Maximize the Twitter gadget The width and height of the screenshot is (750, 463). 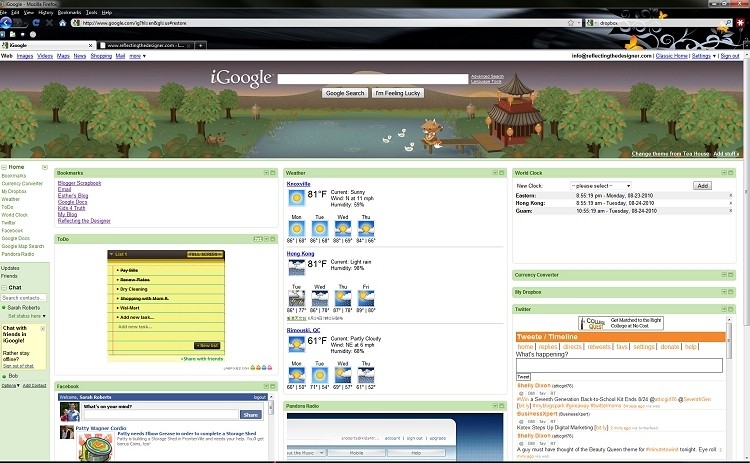tap(731, 309)
